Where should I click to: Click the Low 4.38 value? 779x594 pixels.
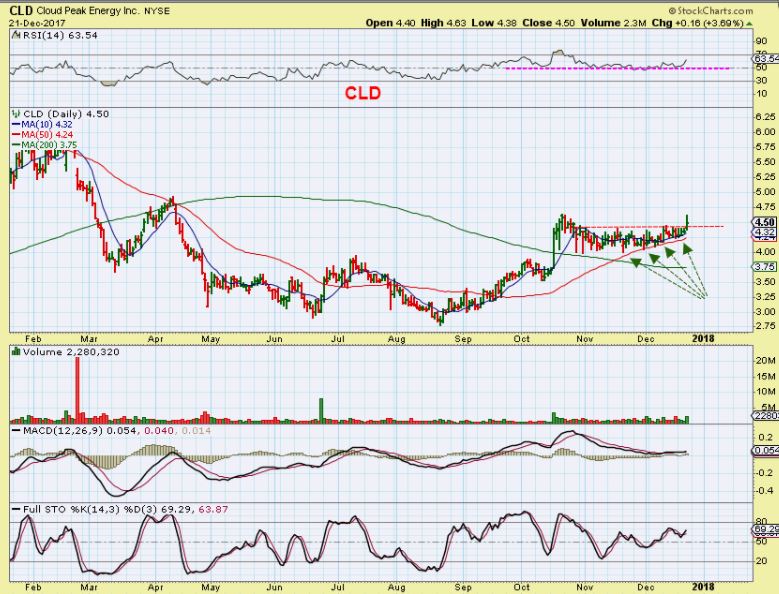click(x=494, y=23)
